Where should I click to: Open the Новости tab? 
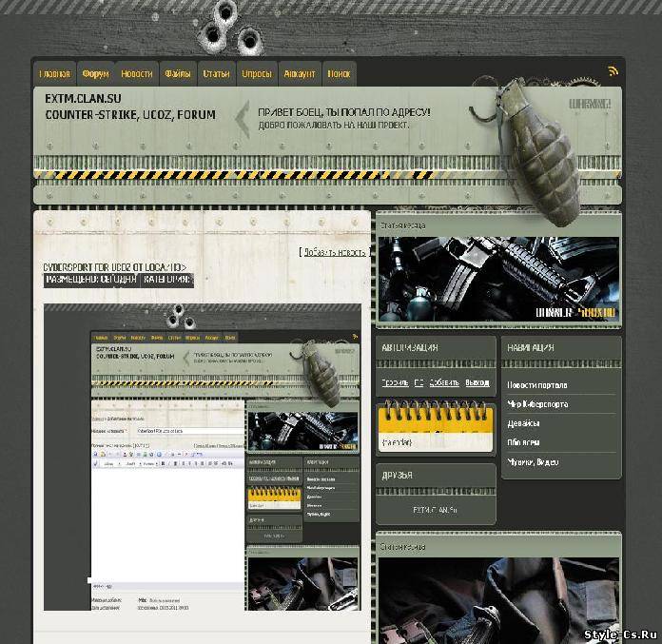(137, 73)
